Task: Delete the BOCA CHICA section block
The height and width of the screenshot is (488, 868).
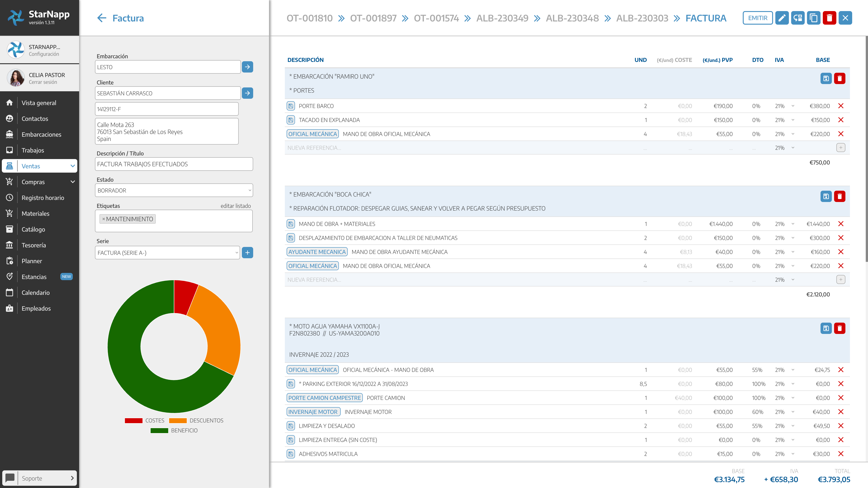Action: tap(839, 196)
